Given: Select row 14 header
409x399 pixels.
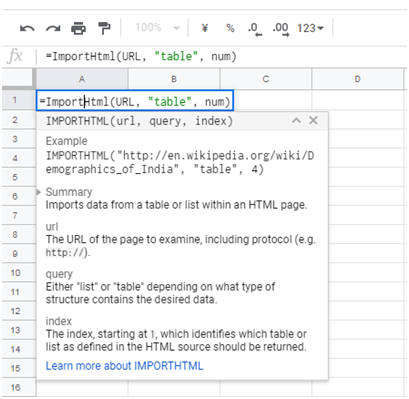Looking at the screenshot, I should click(15, 349).
